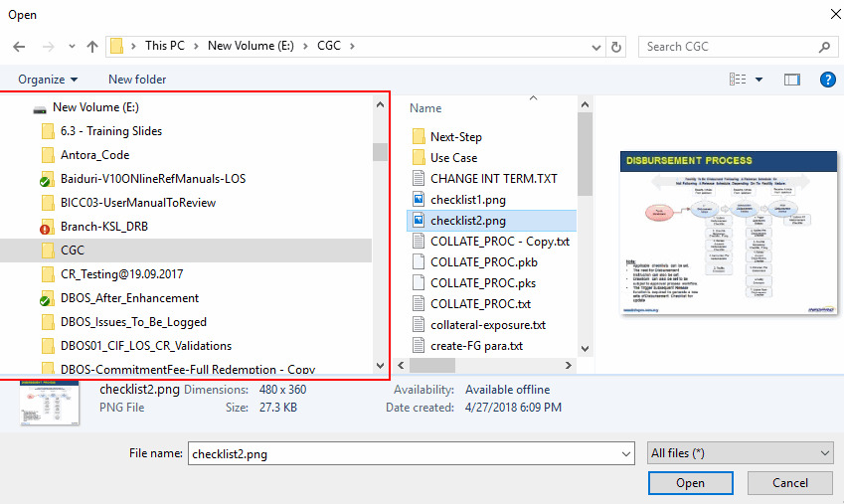The image size is (844, 504).
Task: Toggle the preview pane
Action: pos(791,80)
